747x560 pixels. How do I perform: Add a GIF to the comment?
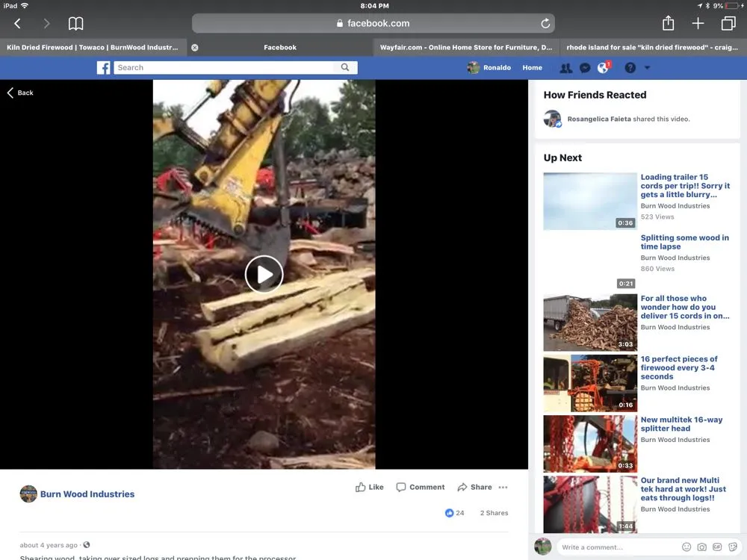click(x=717, y=547)
